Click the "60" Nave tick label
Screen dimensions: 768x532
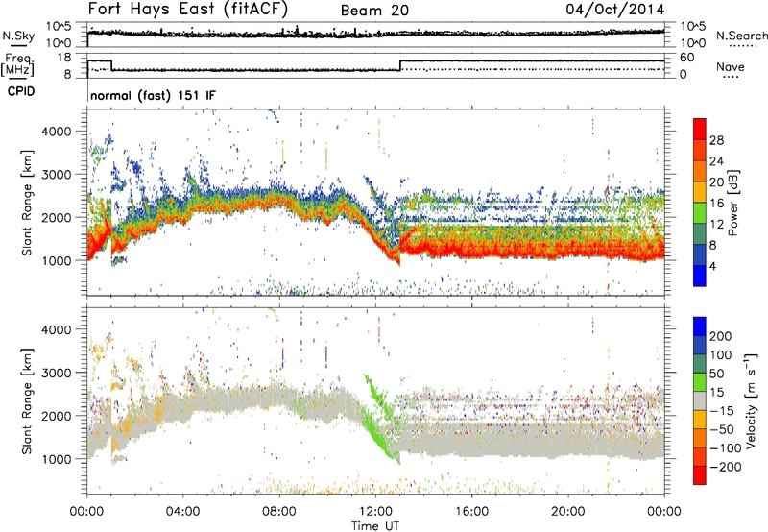pos(687,58)
